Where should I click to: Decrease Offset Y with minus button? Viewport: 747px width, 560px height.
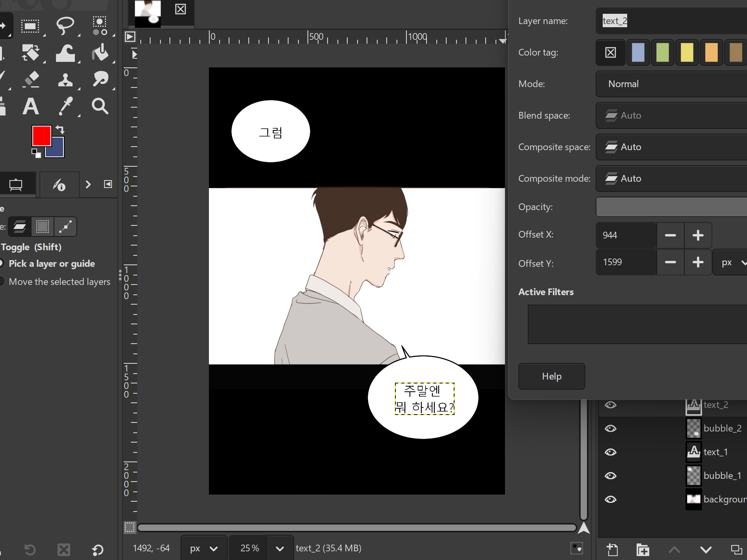(x=671, y=262)
